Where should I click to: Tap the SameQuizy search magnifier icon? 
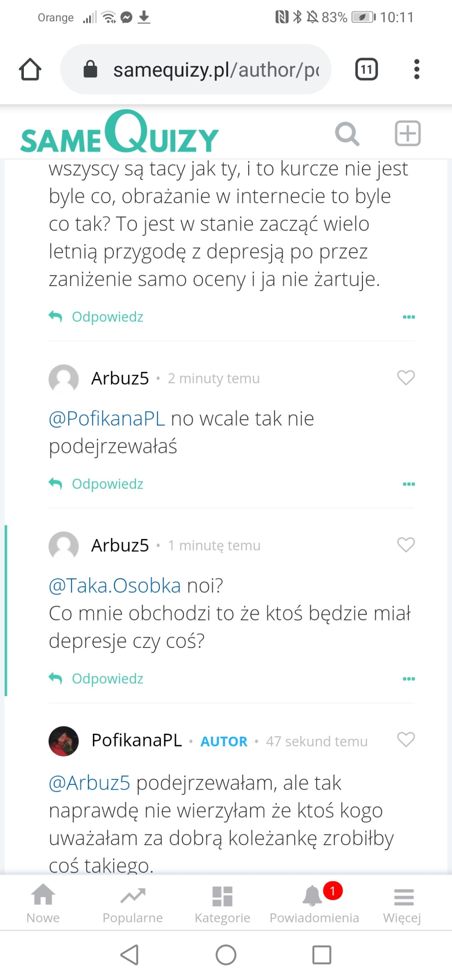[347, 134]
